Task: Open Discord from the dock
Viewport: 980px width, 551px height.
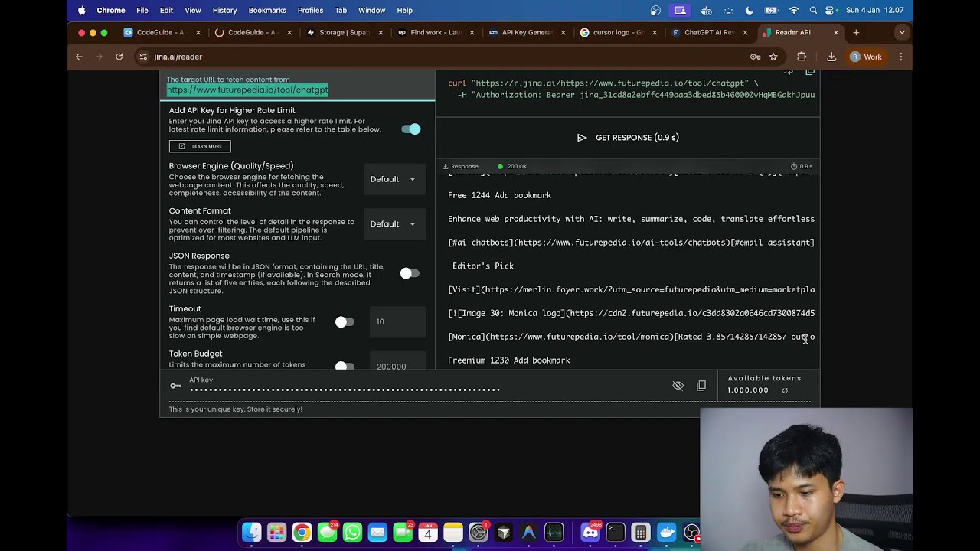Action: (590, 532)
